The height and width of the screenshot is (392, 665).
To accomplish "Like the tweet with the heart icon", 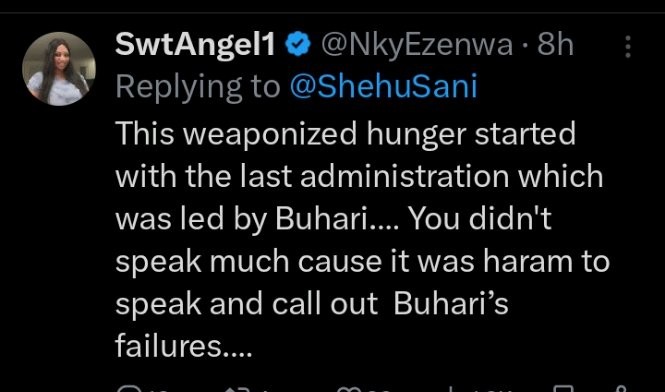I will coord(347,389).
